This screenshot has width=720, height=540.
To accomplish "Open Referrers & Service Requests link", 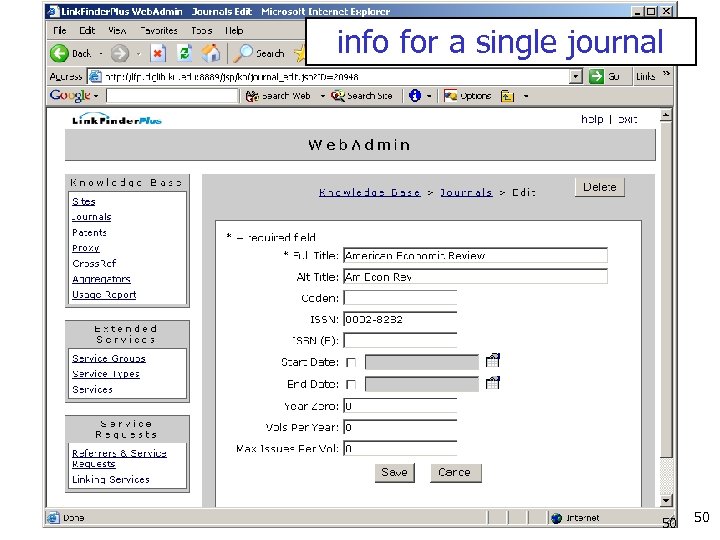I will tap(119, 458).
